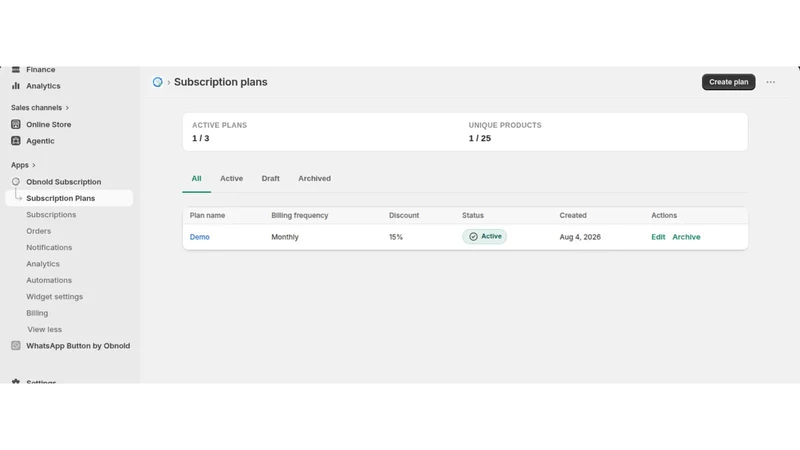Viewport: 800px width, 450px height.
Task: Open Agentic sales channel
Action: (40, 141)
